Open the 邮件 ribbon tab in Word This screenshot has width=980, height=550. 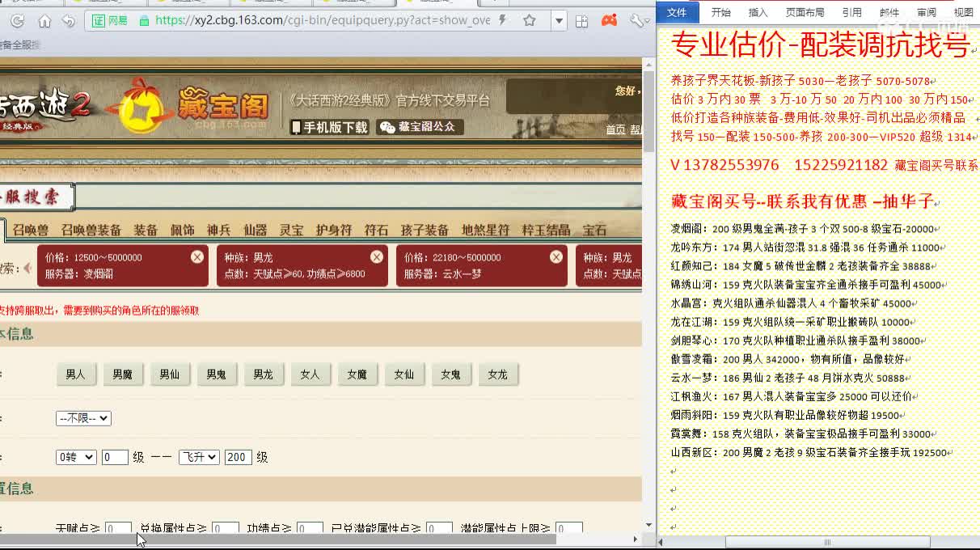pos(889,12)
